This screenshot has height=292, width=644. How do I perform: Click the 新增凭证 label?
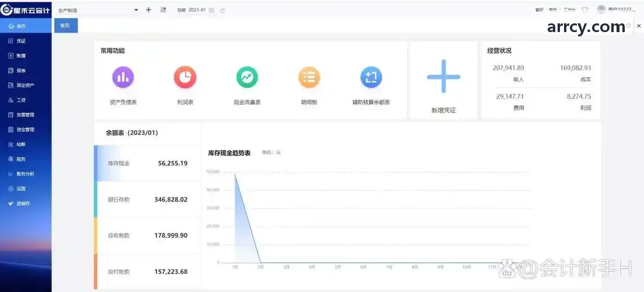click(444, 110)
